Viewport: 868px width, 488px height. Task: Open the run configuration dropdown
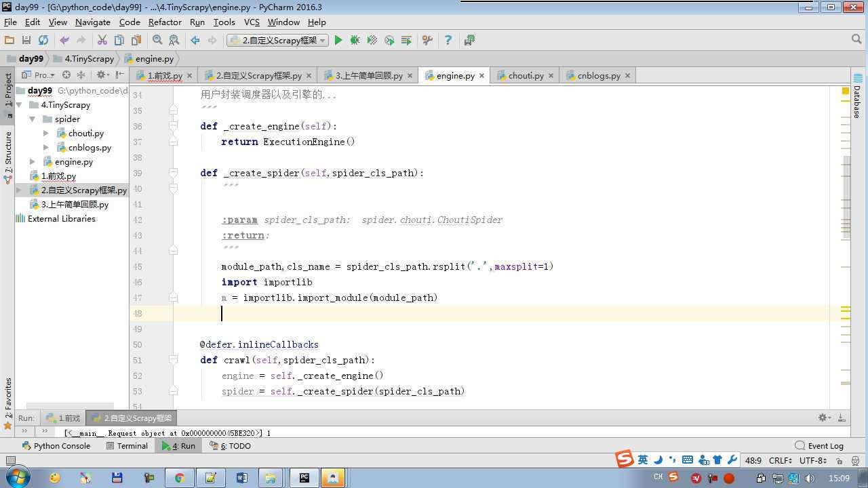pyautogui.click(x=278, y=41)
